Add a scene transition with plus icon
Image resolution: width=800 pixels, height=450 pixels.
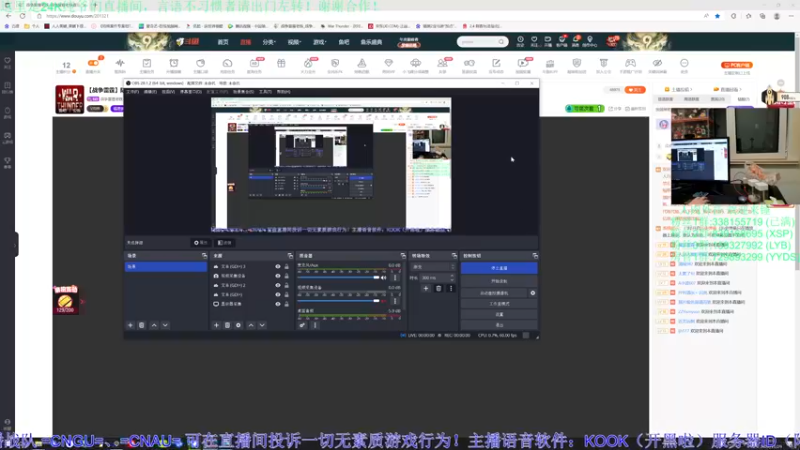[x=426, y=289]
